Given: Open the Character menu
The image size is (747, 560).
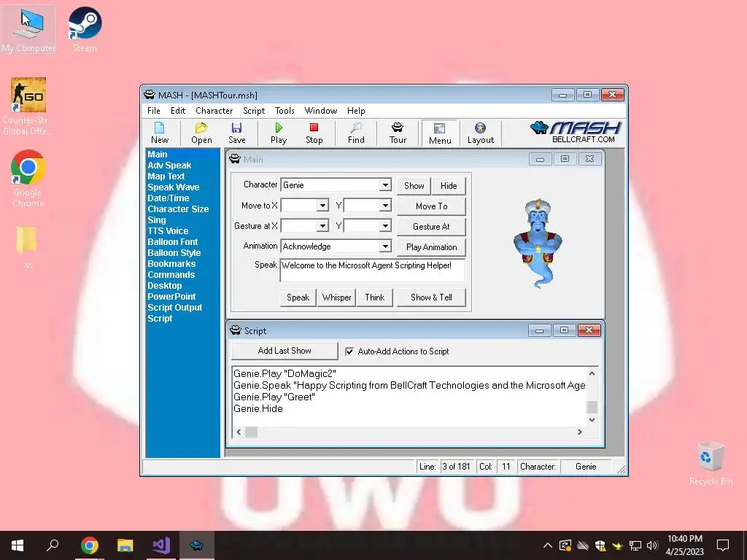Looking at the screenshot, I should [214, 111].
